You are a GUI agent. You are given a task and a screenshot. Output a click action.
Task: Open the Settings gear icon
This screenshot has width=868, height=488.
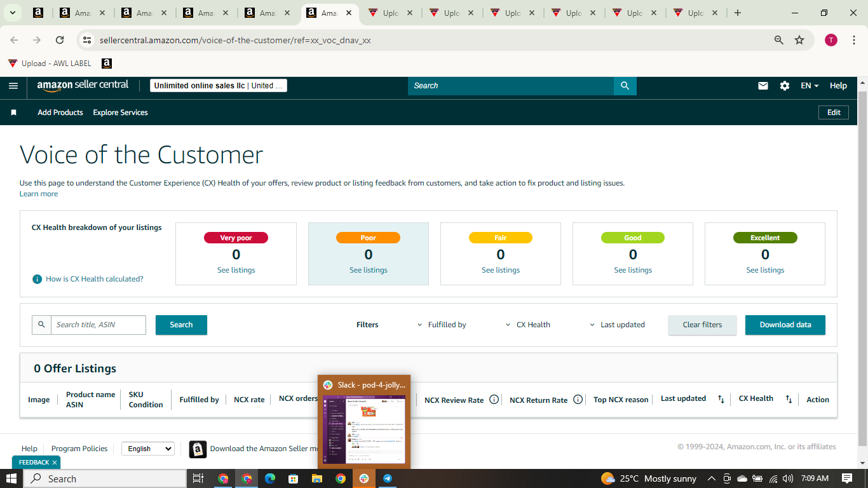click(785, 86)
